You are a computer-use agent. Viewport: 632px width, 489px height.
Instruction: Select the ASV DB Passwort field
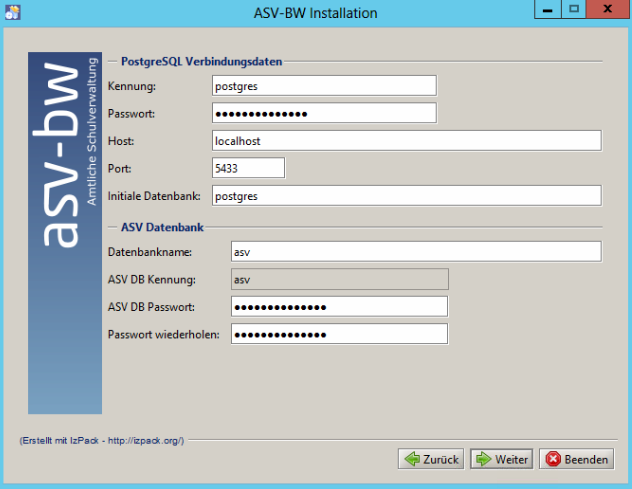coord(339,306)
